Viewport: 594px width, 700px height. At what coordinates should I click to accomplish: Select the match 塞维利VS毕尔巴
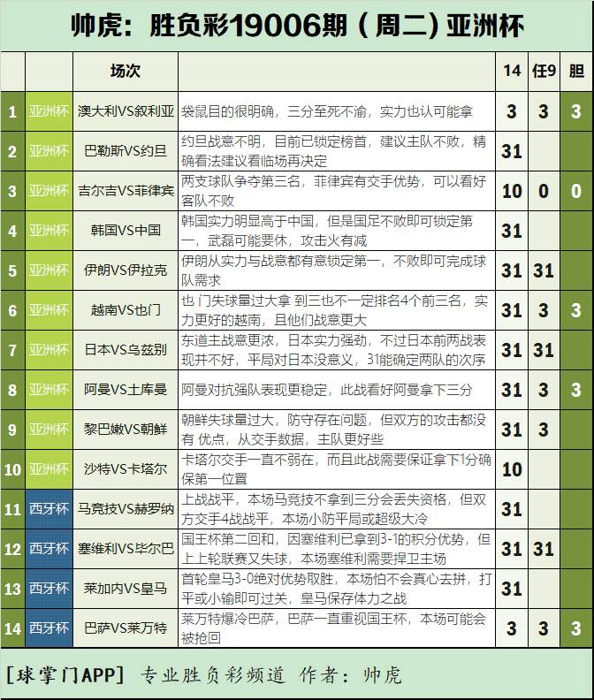point(126,549)
